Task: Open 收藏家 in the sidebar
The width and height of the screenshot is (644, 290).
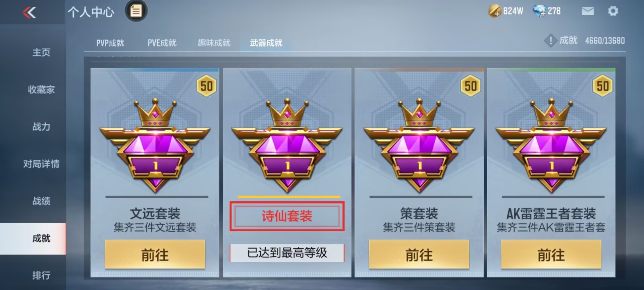Action: pyautogui.click(x=41, y=90)
